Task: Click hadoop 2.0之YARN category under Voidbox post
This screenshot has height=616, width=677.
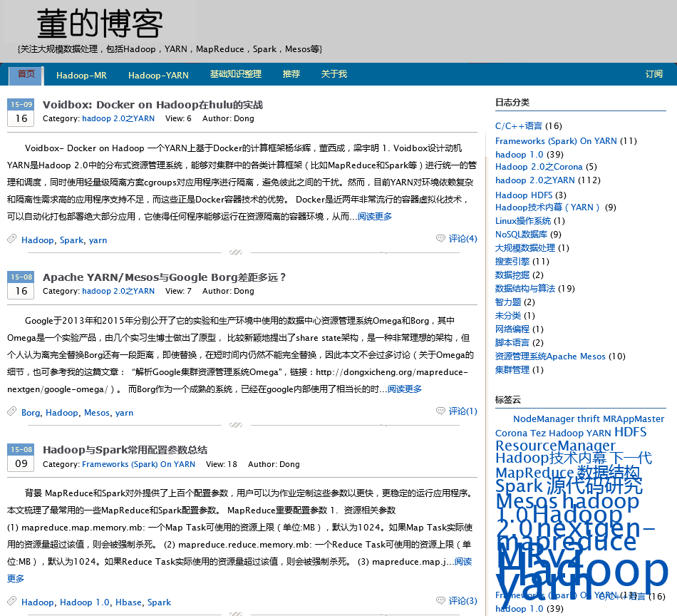Action: pyautogui.click(x=118, y=118)
